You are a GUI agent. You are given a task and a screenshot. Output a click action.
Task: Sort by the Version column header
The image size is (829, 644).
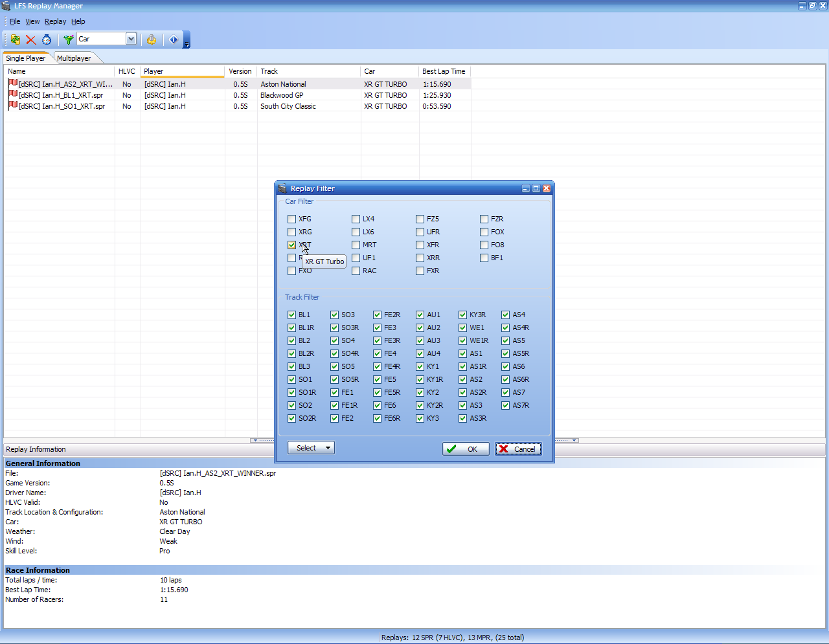[241, 71]
